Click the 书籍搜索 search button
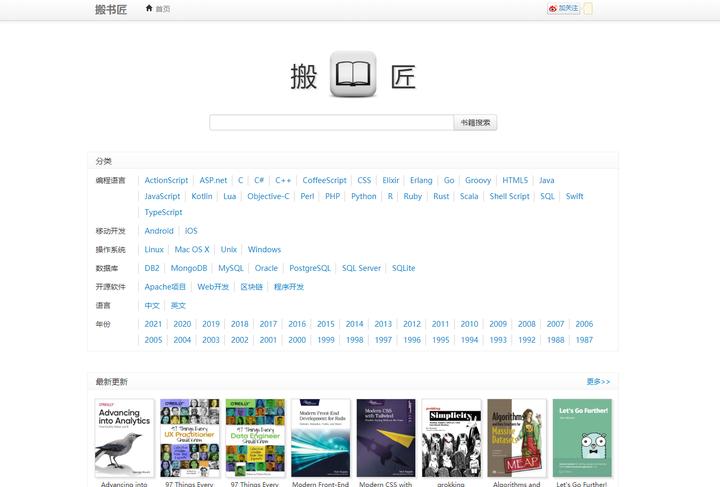 click(475, 123)
